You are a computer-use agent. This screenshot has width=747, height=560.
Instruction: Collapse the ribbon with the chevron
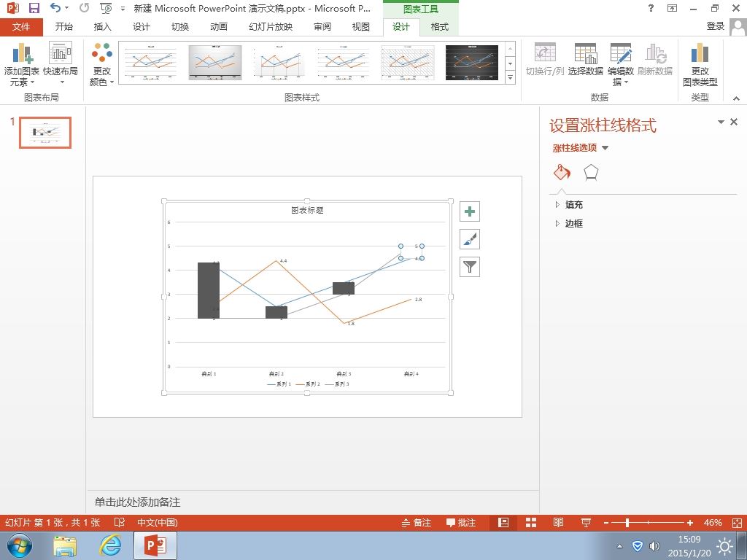tap(736, 98)
